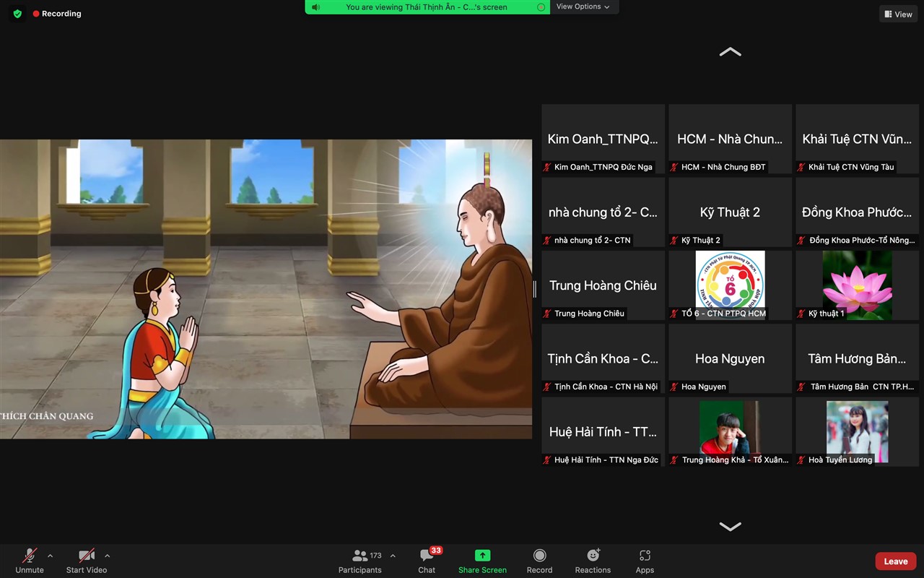Click muted mic icon beside Khải Tuệ CTN Vũng Tàu
Viewport: 924px width, 578px height.
(x=802, y=167)
